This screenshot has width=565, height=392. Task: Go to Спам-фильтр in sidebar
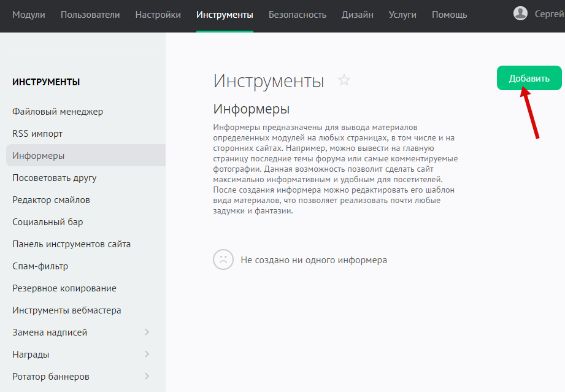pyautogui.click(x=40, y=266)
